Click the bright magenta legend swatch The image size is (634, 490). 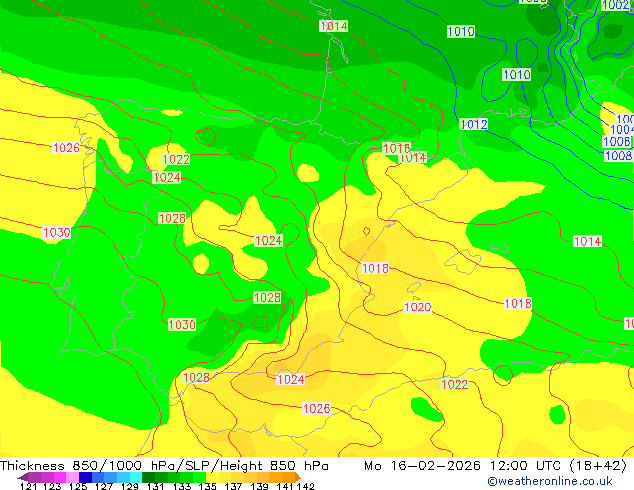coord(60,477)
